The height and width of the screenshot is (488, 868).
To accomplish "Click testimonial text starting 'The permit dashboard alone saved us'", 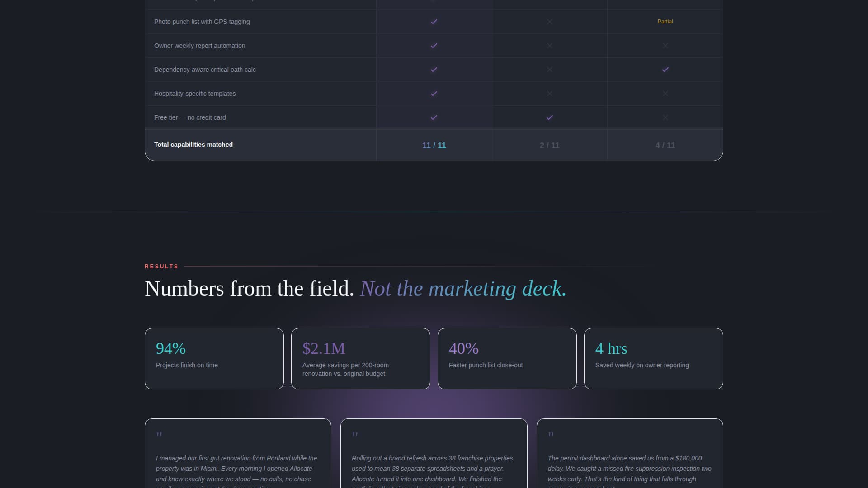I will (x=629, y=471).
